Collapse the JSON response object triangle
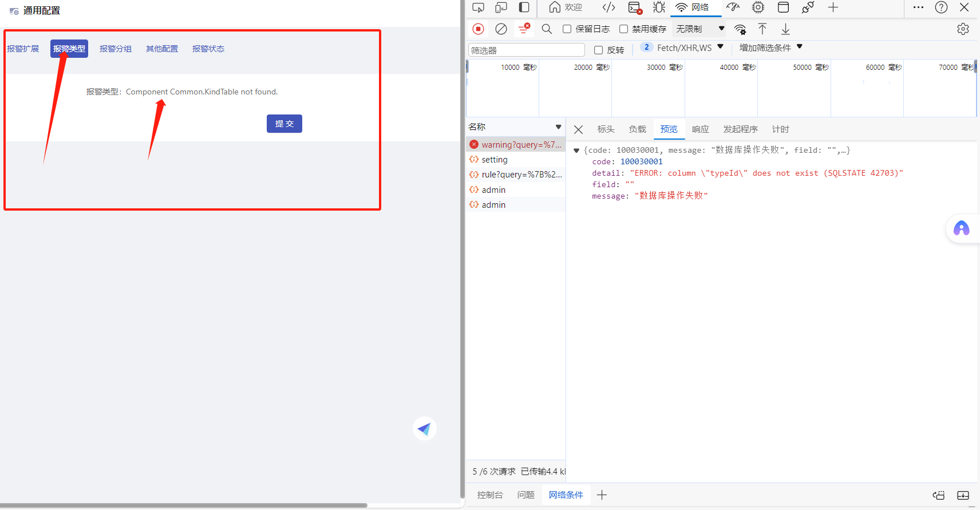 tap(576, 151)
